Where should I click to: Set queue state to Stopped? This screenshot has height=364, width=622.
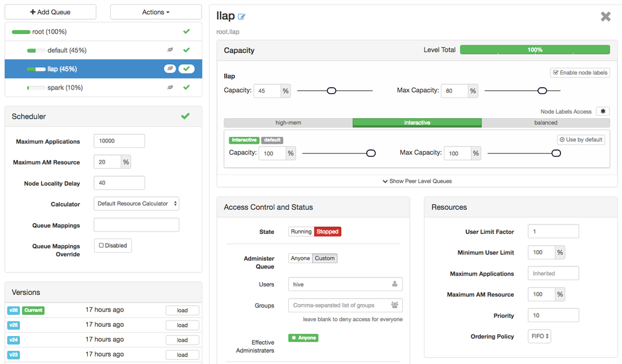coord(327,231)
